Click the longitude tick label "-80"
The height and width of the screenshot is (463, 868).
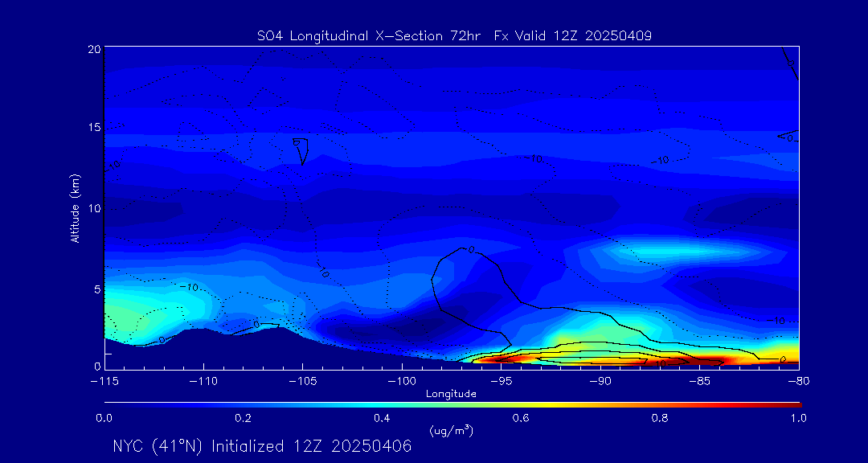point(798,381)
